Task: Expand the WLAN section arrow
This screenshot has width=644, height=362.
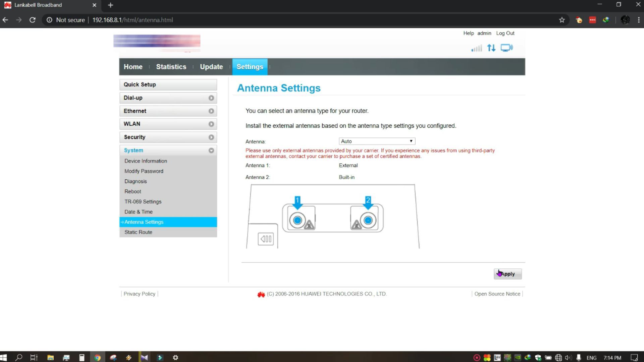Action: point(211,124)
